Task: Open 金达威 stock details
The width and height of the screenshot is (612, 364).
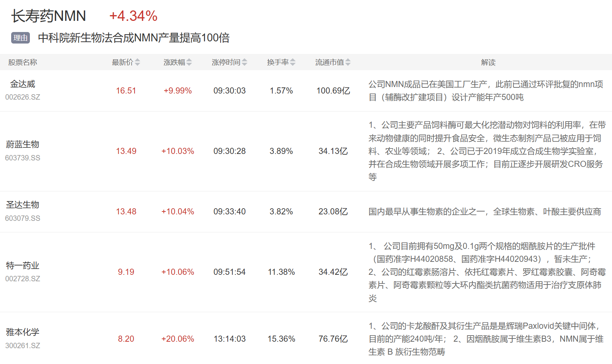Action: [23, 84]
